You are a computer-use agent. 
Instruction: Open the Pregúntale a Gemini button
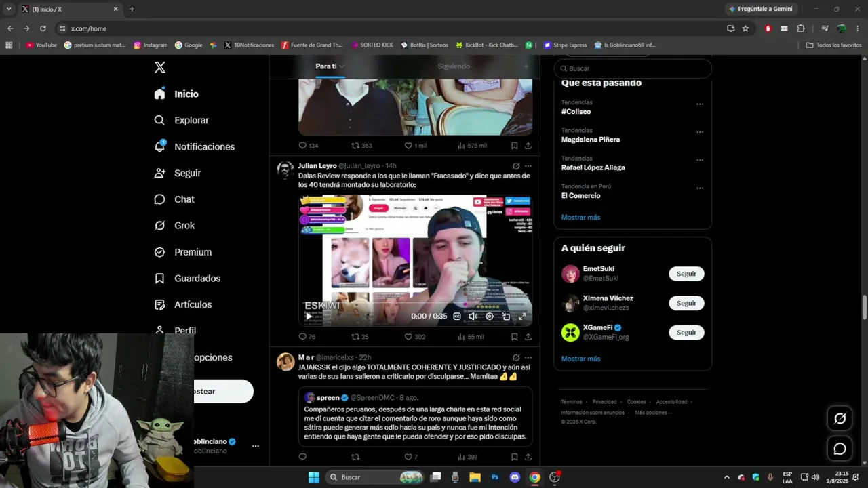point(760,9)
